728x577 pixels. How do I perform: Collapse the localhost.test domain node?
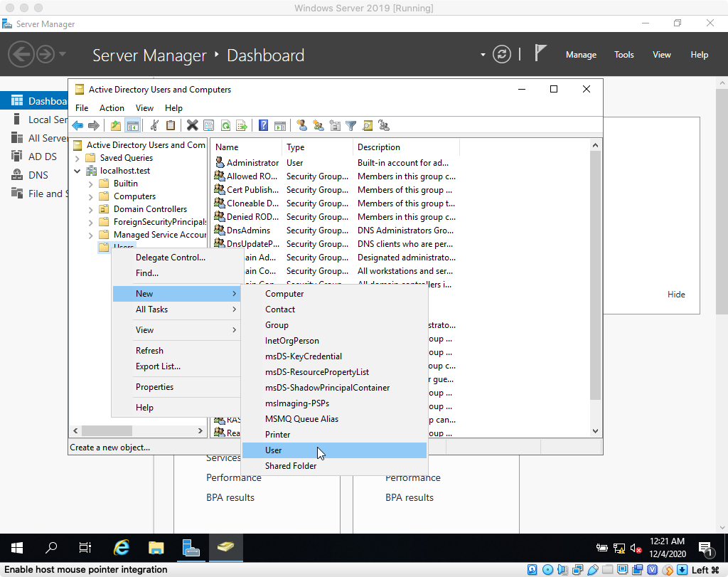click(x=77, y=171)
